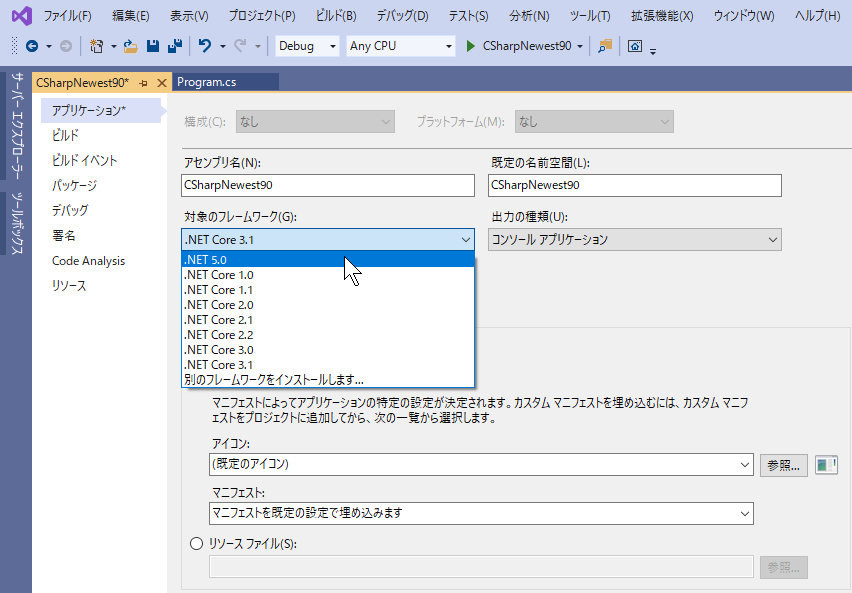Click the navigate backward arrow icon

click(x=32, y=46)
